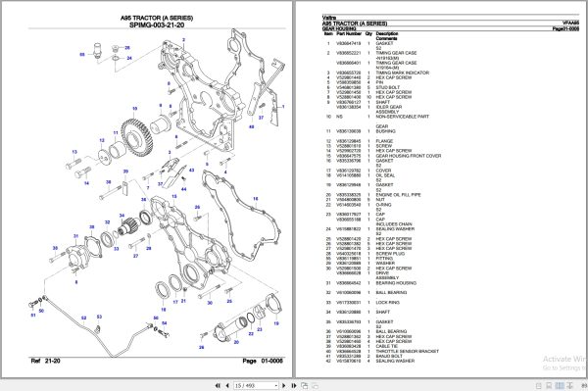Click callout number 16 beside the gasket outline
Viewport: 588px width, 391px height.
point(256,199)
